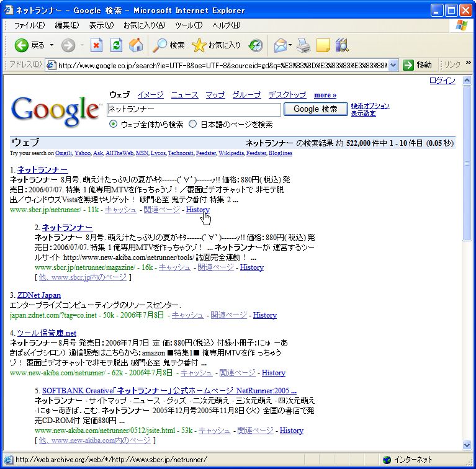Select ウェブ全体から検索 radio button
476x469 pixels.
coord(113,124)
